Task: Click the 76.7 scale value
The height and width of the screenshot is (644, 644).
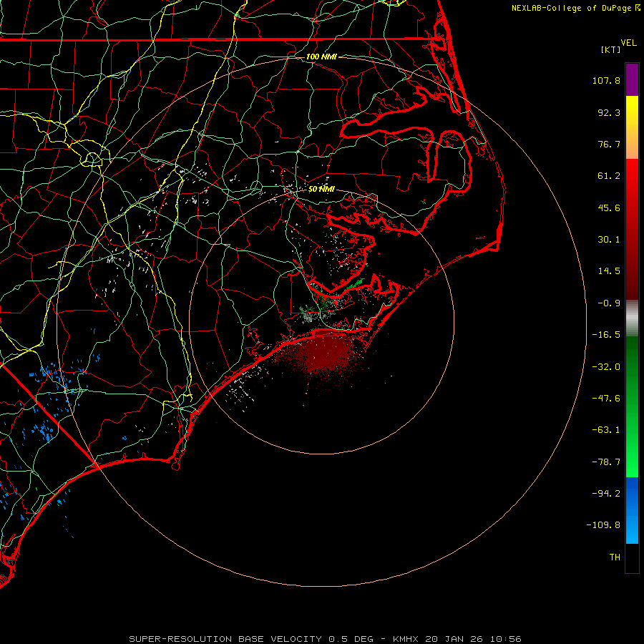Action: pyautogui.click(x=609, y=144)
